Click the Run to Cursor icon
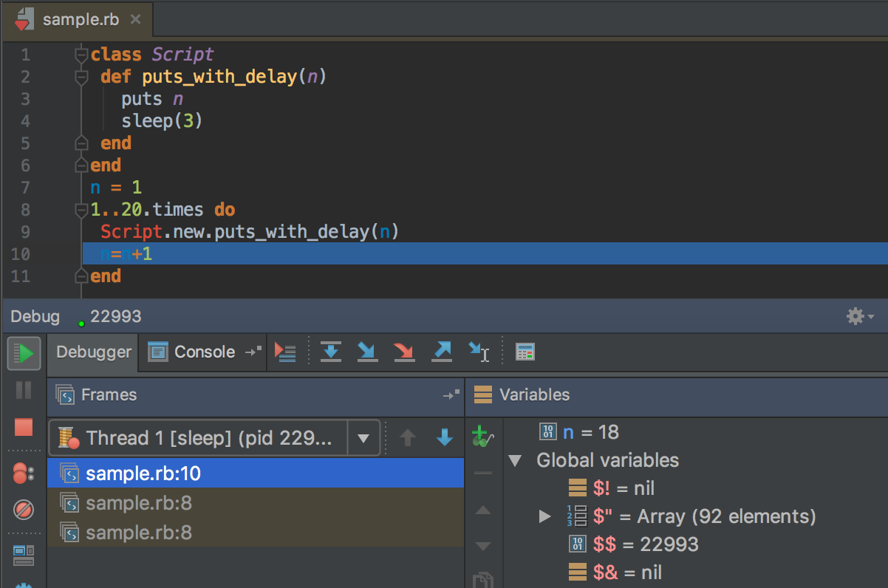This screenshot has width=888, height=588. point(479,352)
